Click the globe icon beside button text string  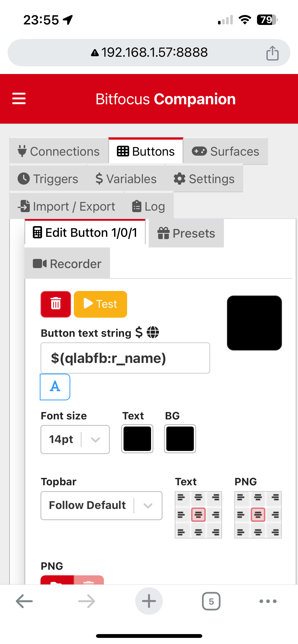pyautogui.click(x=153, y=332)
